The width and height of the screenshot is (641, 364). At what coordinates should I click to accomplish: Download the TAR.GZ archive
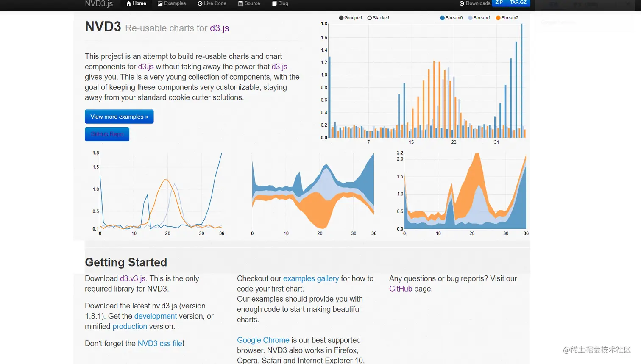point(518,3)
